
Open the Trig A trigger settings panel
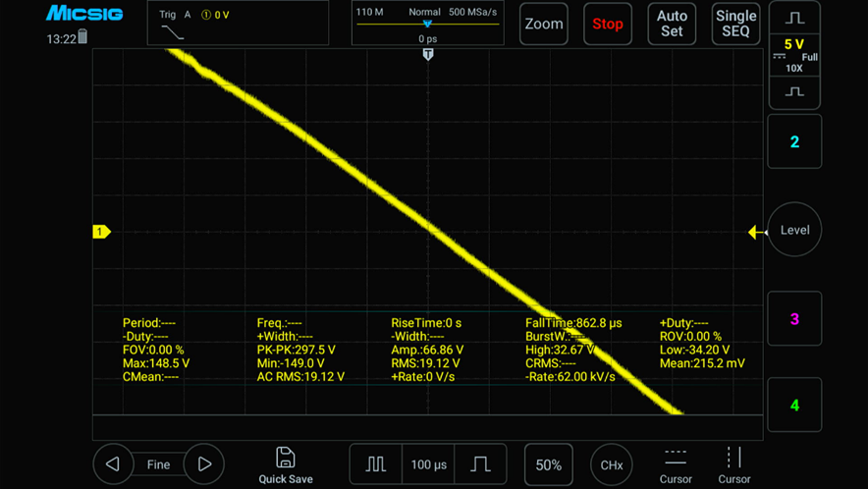(238, 24)
